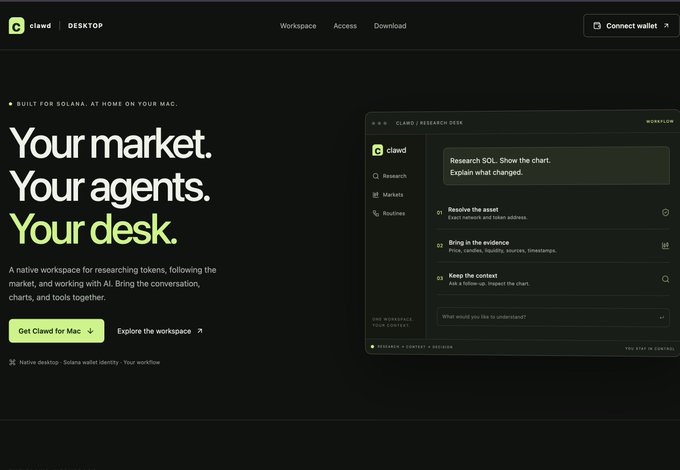Open the Workspace nav link
The image size is (680, 470).
(298, 26)
